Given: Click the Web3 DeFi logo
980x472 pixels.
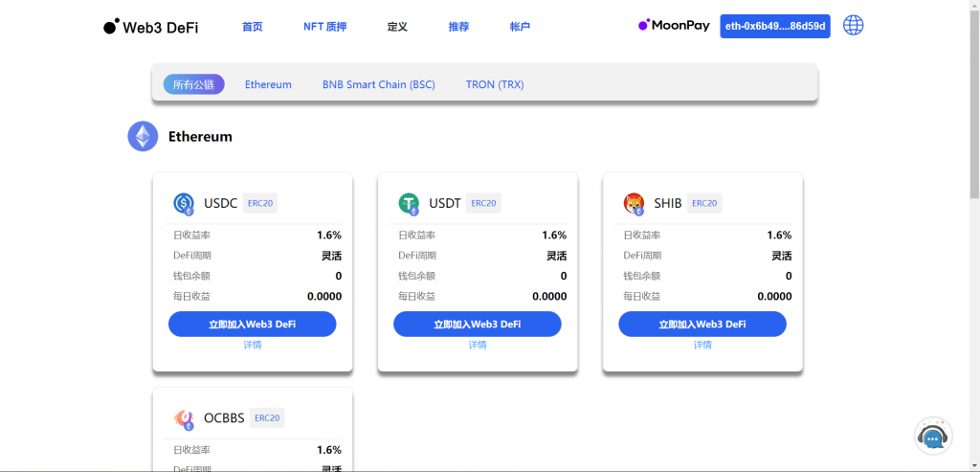Looking at the screenshot, I should click(150, 27).
